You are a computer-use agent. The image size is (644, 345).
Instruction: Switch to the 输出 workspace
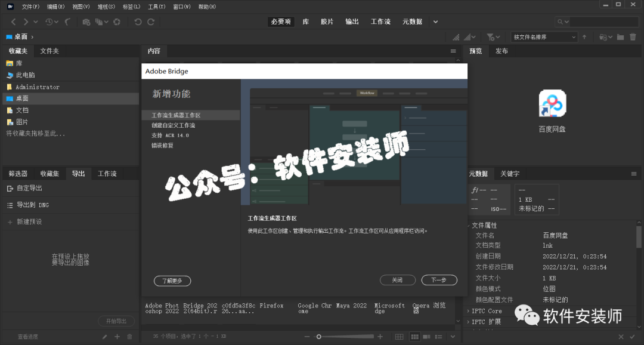pos(352,22)
